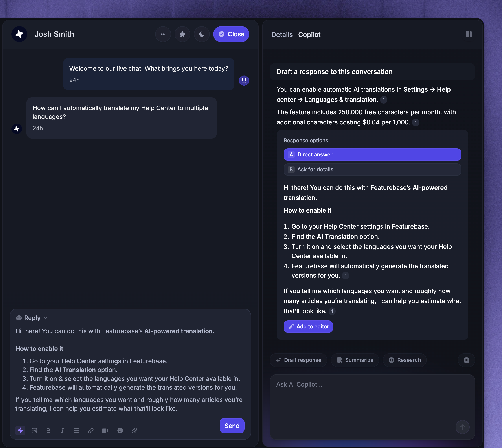
Task: Click the customer avatar beside the question
Action: point(17,129)
